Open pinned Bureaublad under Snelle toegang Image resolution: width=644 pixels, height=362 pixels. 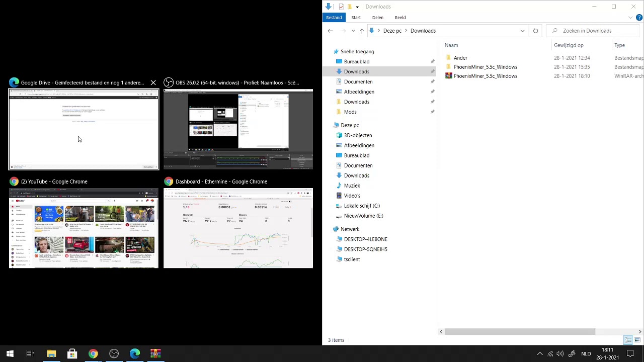point(356,61)
